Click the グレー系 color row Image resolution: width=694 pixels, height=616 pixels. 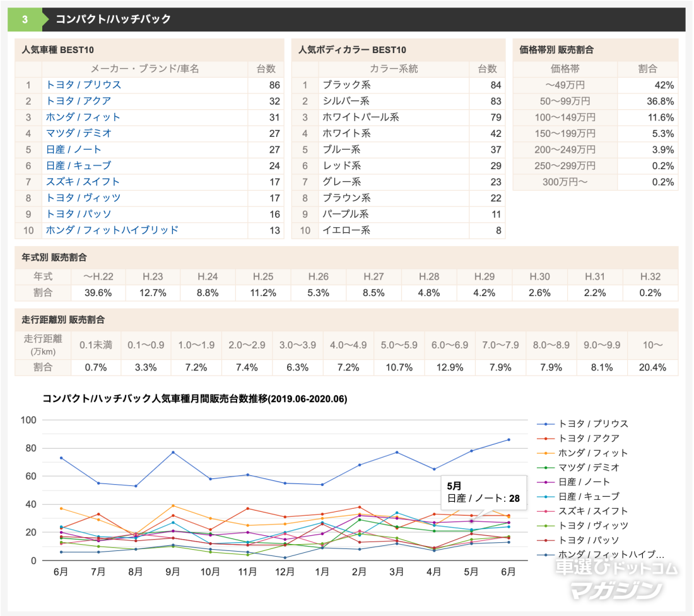(x=398, y=182)
